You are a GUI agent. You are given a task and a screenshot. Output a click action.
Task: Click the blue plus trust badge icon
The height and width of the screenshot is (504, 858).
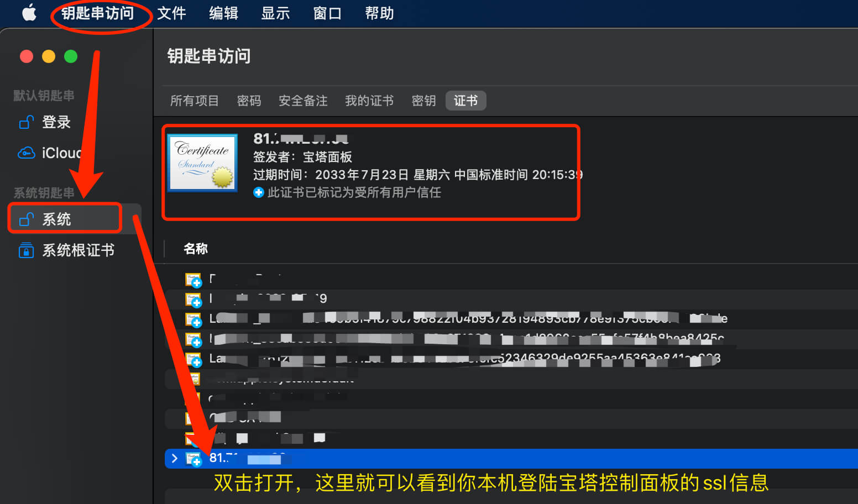259,192
